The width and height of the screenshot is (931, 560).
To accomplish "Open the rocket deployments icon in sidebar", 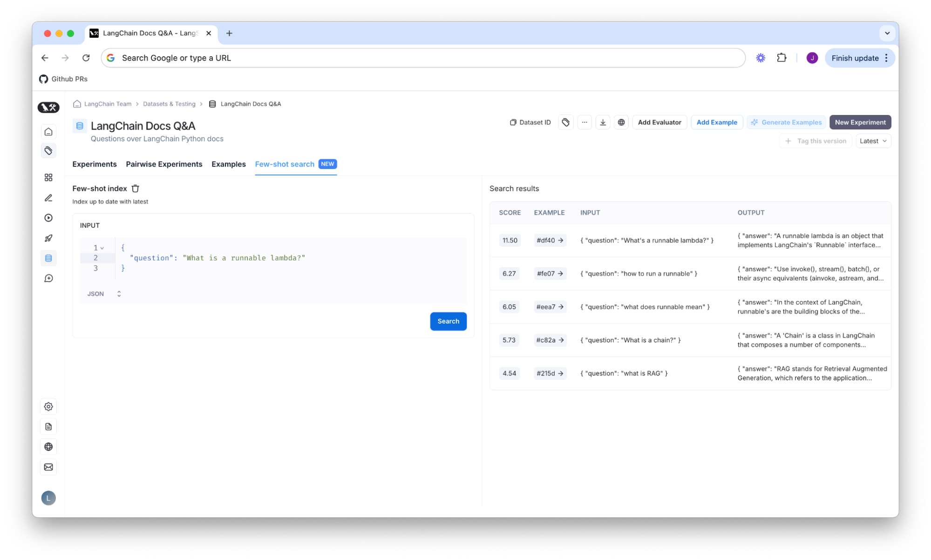I will (48, 238).
